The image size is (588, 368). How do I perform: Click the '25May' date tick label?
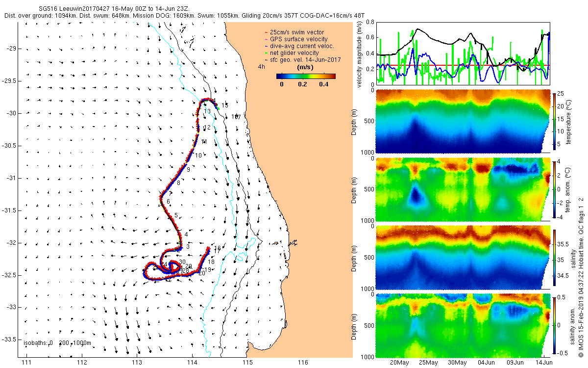coord(429,363)
